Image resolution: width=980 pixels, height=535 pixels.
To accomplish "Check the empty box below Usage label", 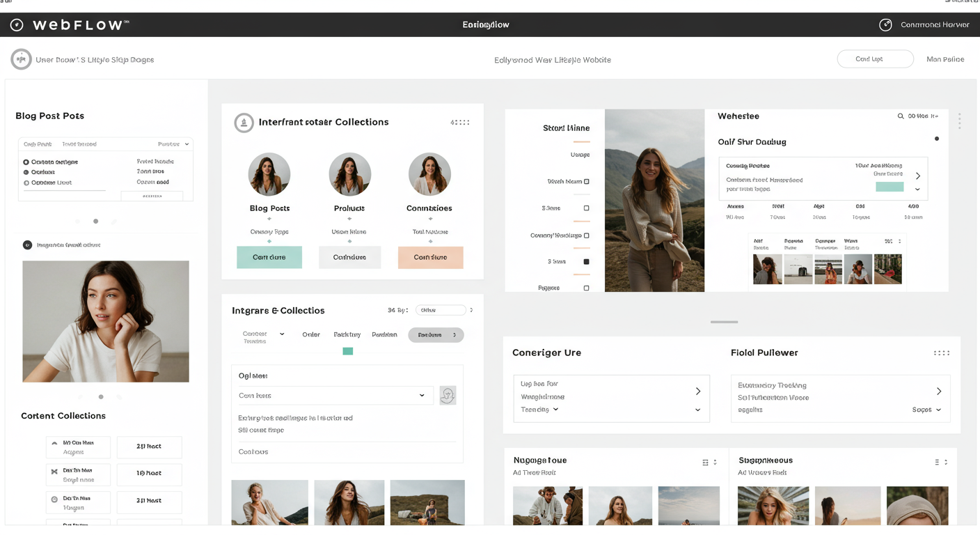I will pyautogui.click(x=586, y=182).
